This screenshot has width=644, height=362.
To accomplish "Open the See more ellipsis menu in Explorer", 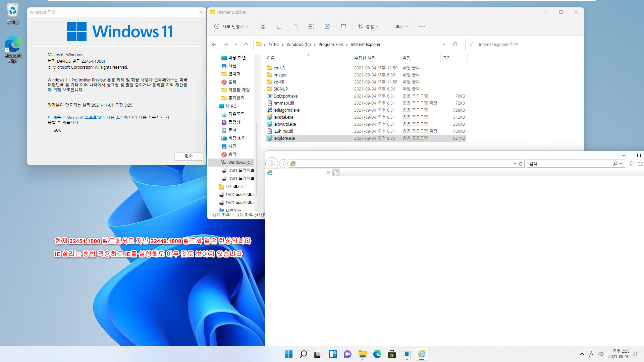I will coord(422,26).
